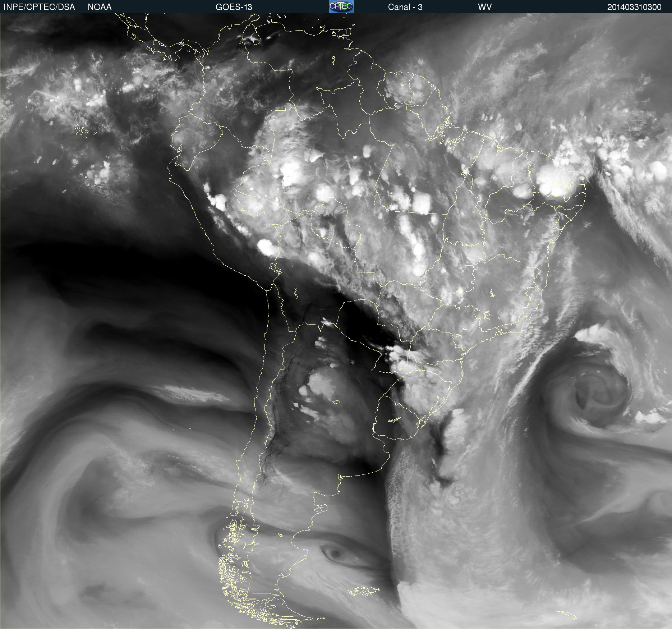The image size is (672, 629).
Task: Click the CPTEC logo in the header
Action: pyautogui.click(x=341, y=6)
